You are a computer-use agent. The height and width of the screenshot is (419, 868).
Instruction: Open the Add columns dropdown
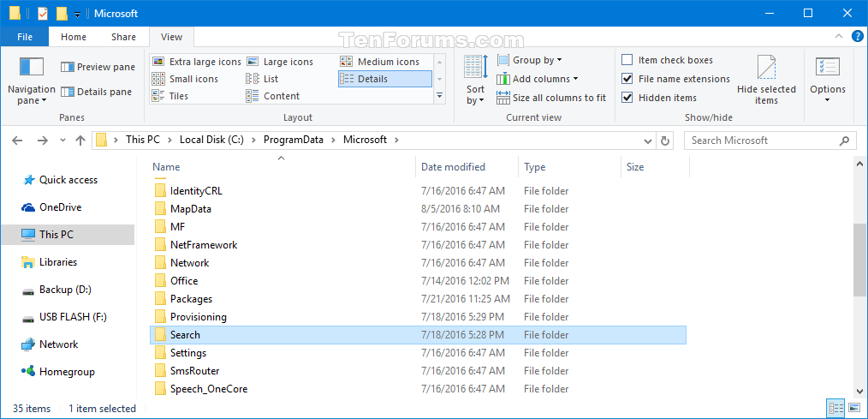click(x=538, y=79)
